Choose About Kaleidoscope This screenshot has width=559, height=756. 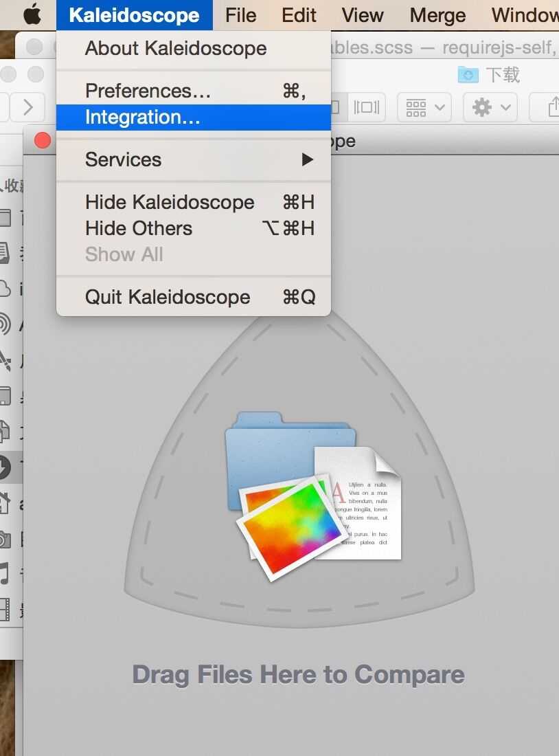[194, 48]
